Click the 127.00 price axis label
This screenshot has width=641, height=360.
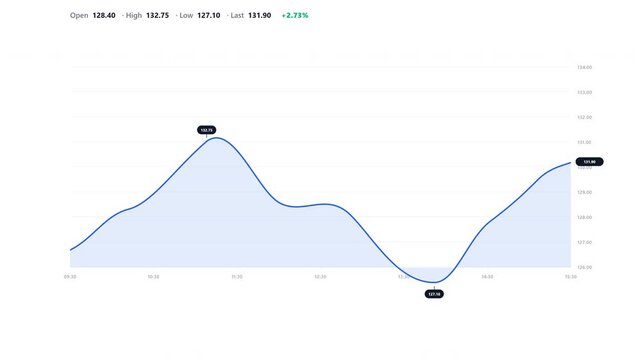click(x=585, y=242)
